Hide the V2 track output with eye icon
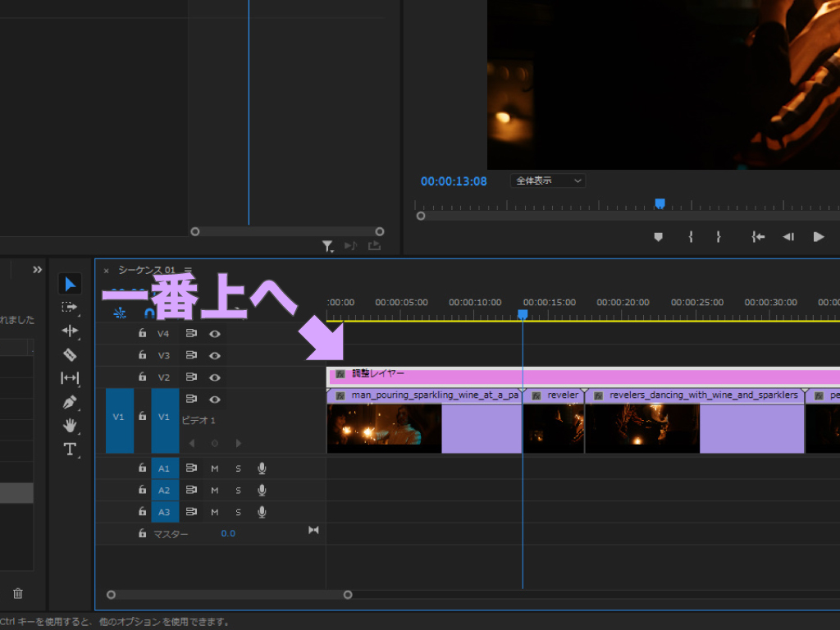Screen dimensions: 840x630 tap(215, 378)
